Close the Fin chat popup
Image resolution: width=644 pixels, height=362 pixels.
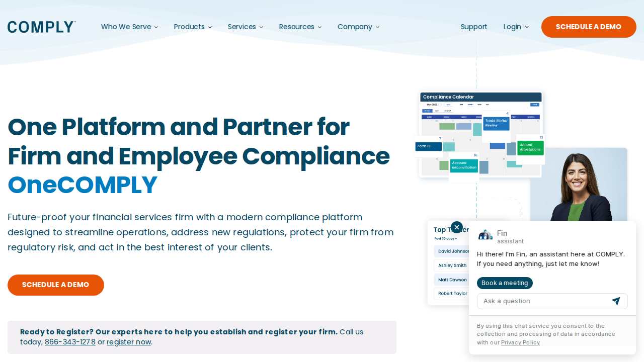(x=457, y=227)
